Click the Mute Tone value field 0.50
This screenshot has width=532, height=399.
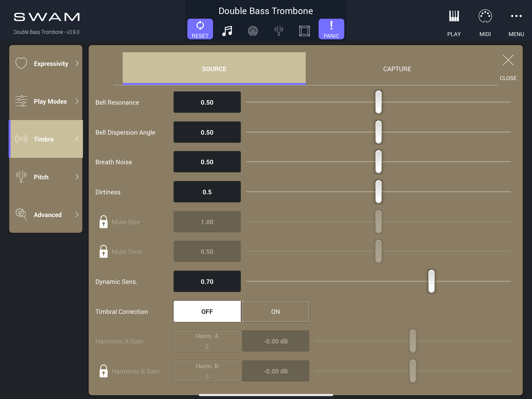tap(207, 251)
